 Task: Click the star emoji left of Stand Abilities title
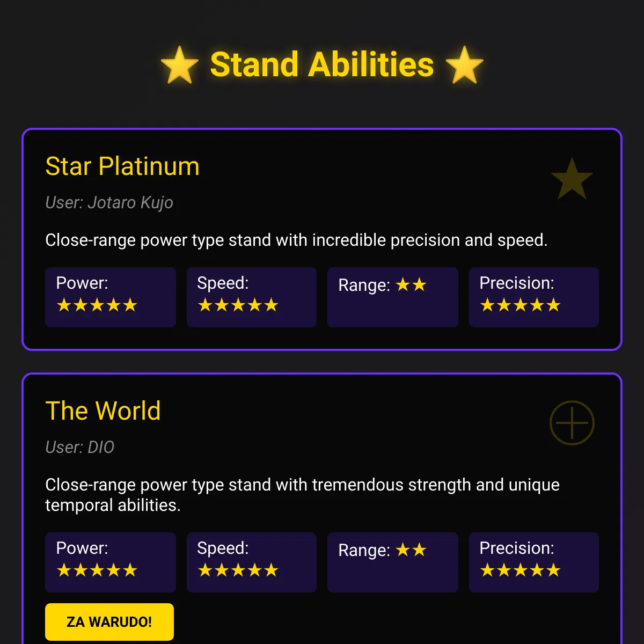point(180,65)
